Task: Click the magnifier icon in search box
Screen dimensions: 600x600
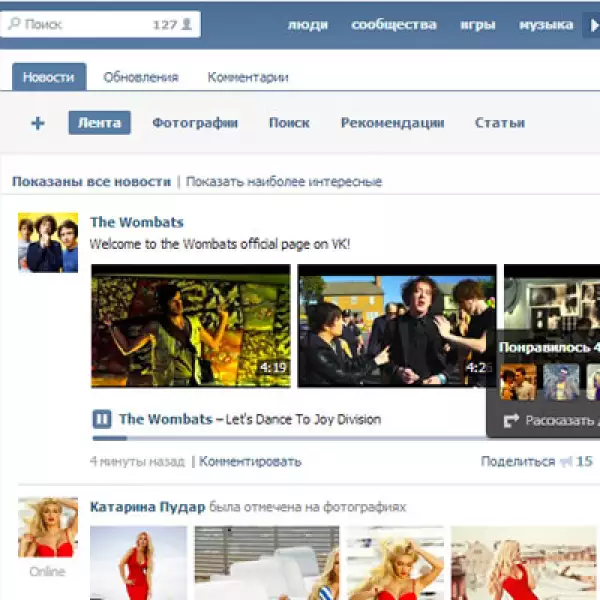Action: point(13,24)
